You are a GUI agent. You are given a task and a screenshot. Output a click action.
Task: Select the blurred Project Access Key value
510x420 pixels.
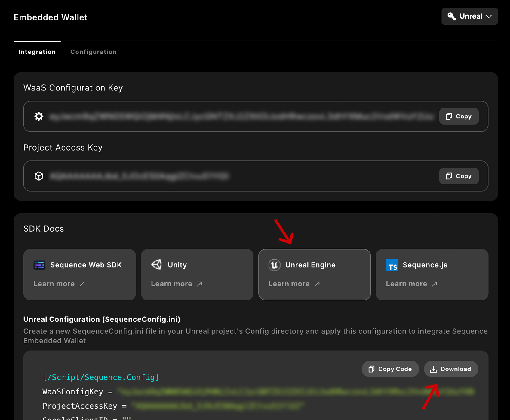tap(139, 176)
